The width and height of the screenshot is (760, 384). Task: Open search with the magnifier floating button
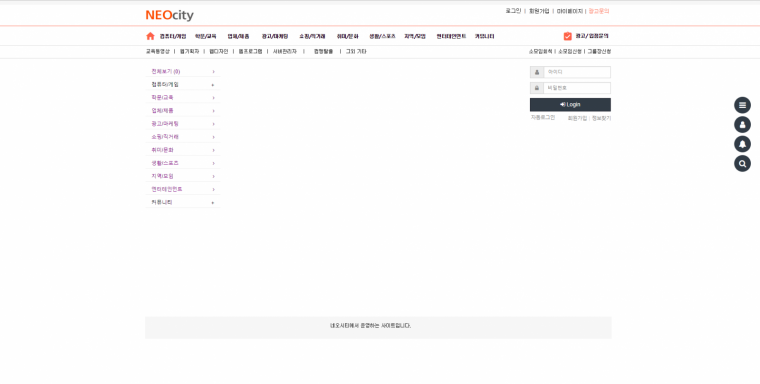(742, 163)
